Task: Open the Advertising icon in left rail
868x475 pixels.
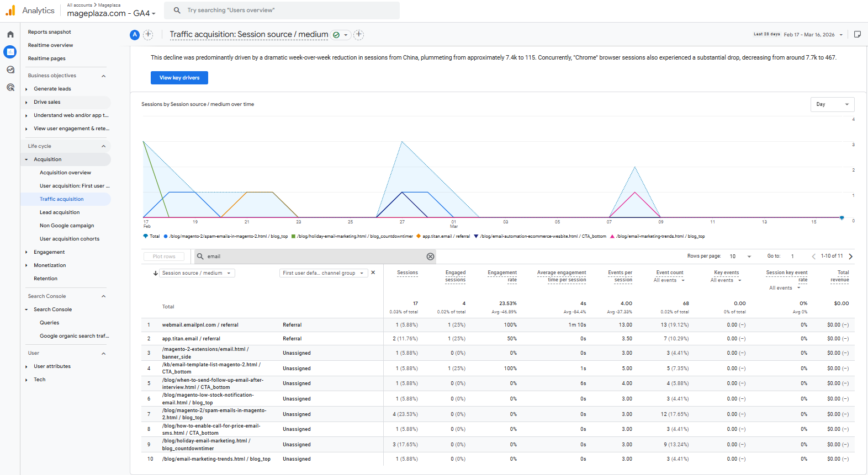Action: tap(10, 87)
